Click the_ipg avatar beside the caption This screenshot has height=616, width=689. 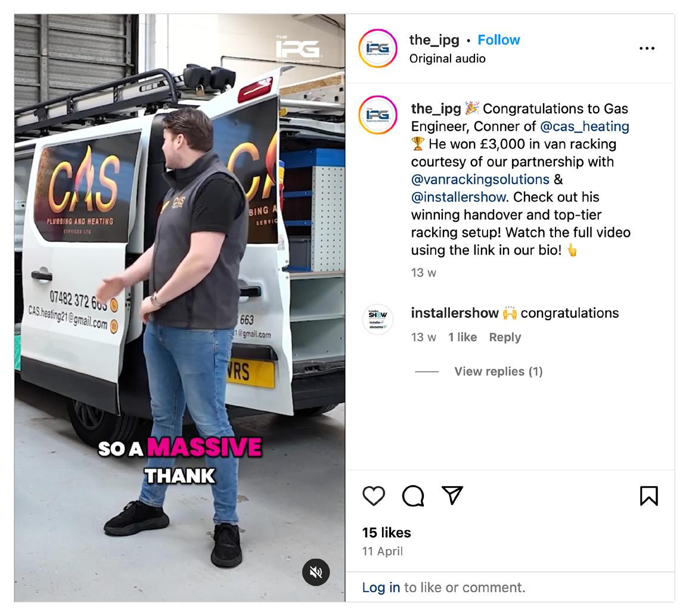click(377, 114)
